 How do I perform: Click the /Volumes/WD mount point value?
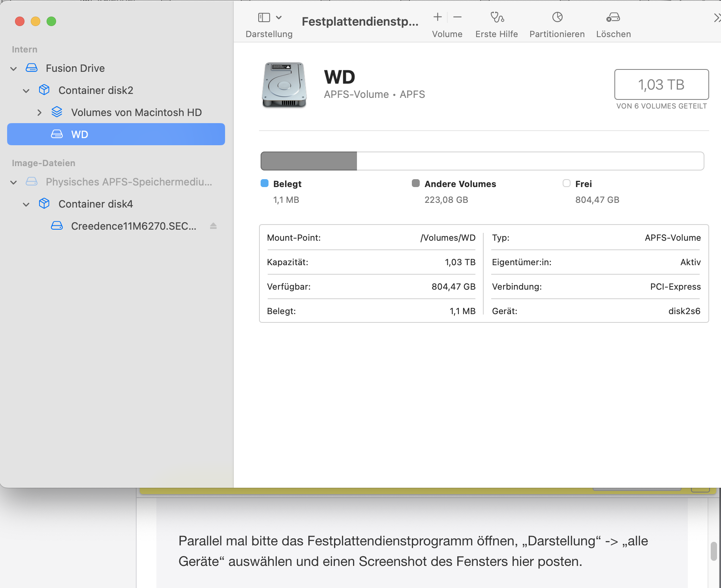click(448, 238)
